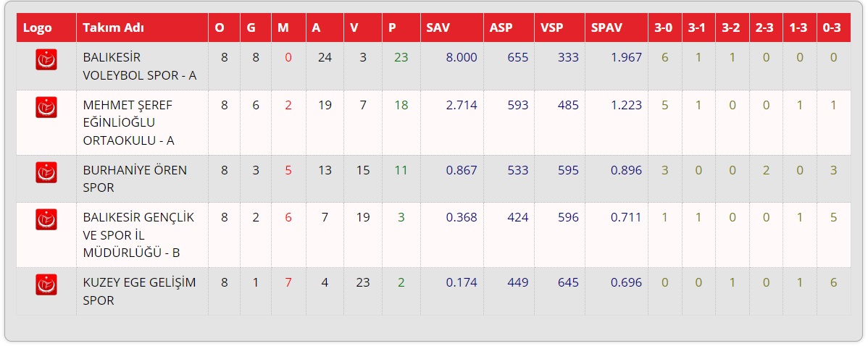Click the 'SPAV' column header
868x346 pixels.
[606, 28]
